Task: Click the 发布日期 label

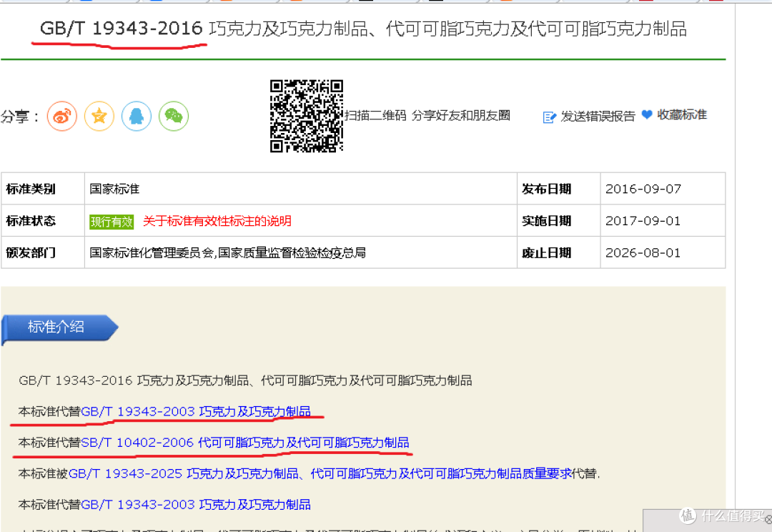Action: pyautogui.click(x=547, y=189)
